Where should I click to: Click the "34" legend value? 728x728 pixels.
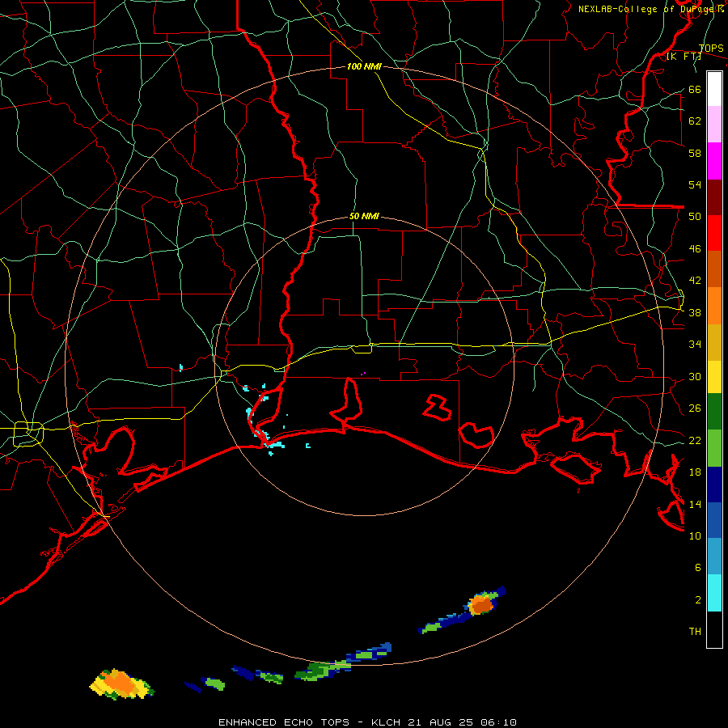click(x=695, y=345)
